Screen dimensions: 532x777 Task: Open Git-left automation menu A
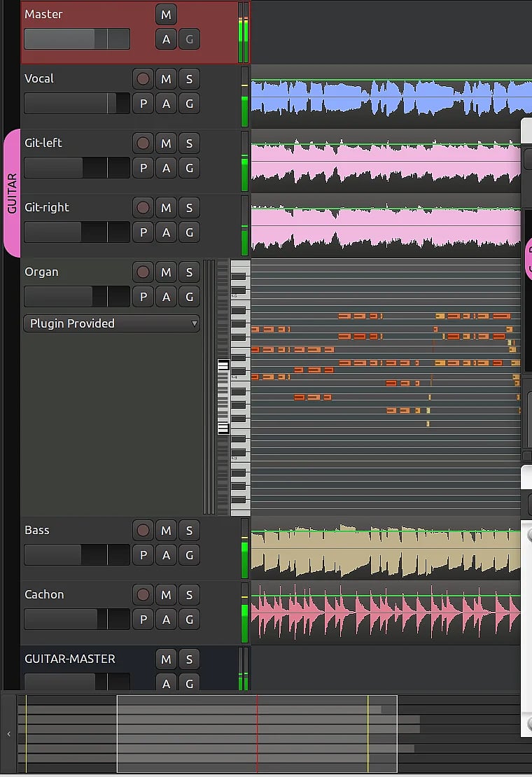pos(166,168)
